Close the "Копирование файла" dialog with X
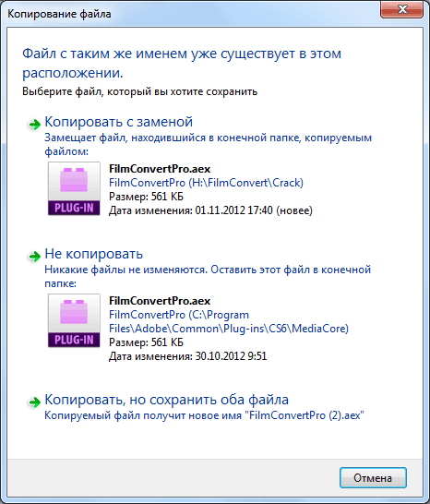Screen dimensions: 430x504 point(401,9)
